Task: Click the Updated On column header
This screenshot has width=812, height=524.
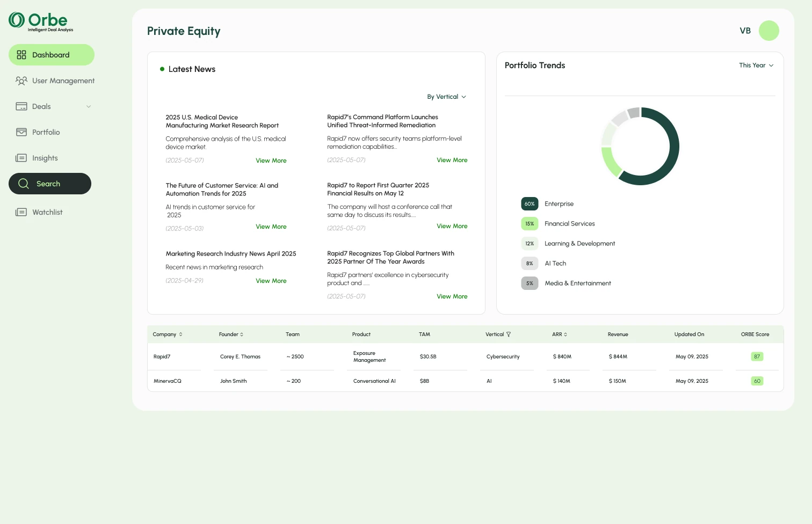Action: pyautogui.click(x=690, y=334)
